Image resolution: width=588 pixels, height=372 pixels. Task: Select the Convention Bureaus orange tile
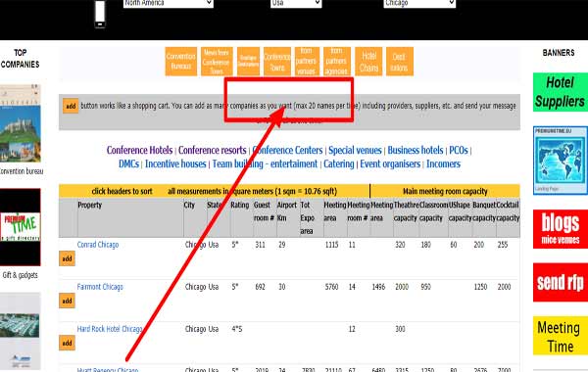(x=181, y=62)
